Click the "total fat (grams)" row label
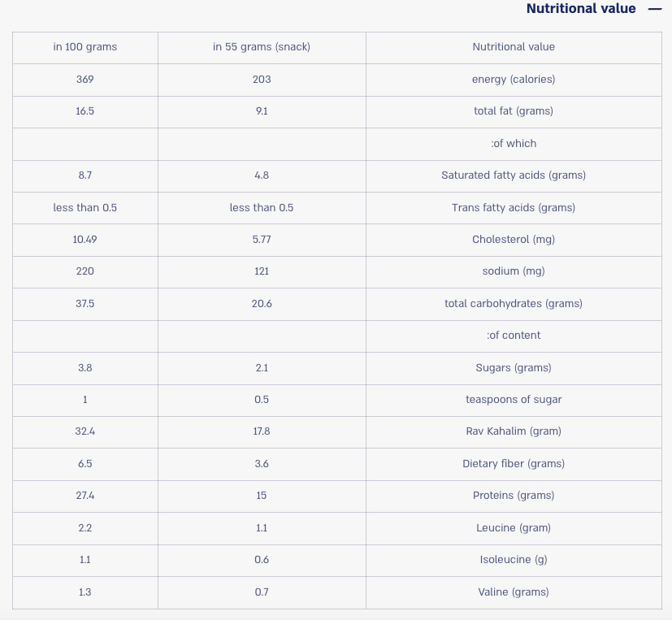 (514, 111)
